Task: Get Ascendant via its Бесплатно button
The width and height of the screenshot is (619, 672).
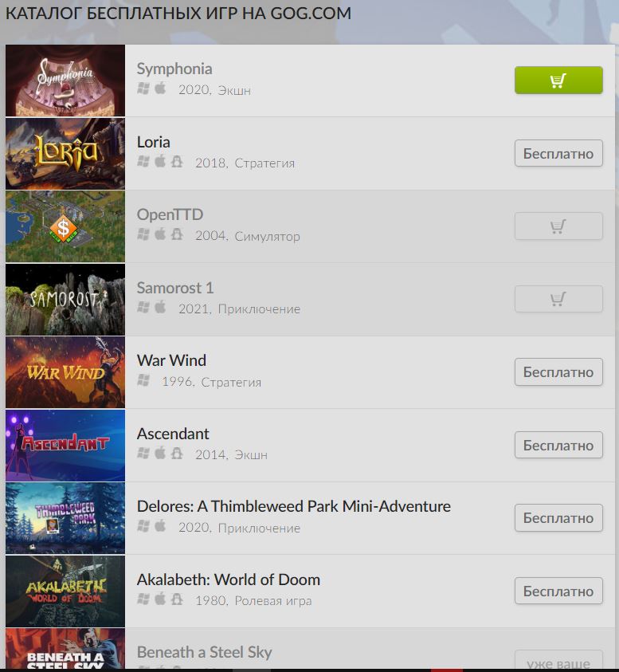Action: pyautogui.click(x=558, y=445)
